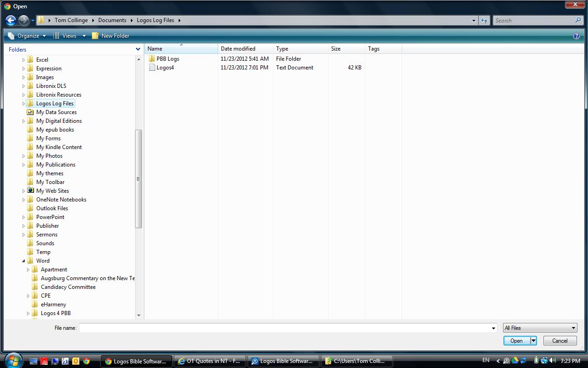This screenshot has height=368, width=588.
Task: Expand the Excel folder
Action: point(24,60)
